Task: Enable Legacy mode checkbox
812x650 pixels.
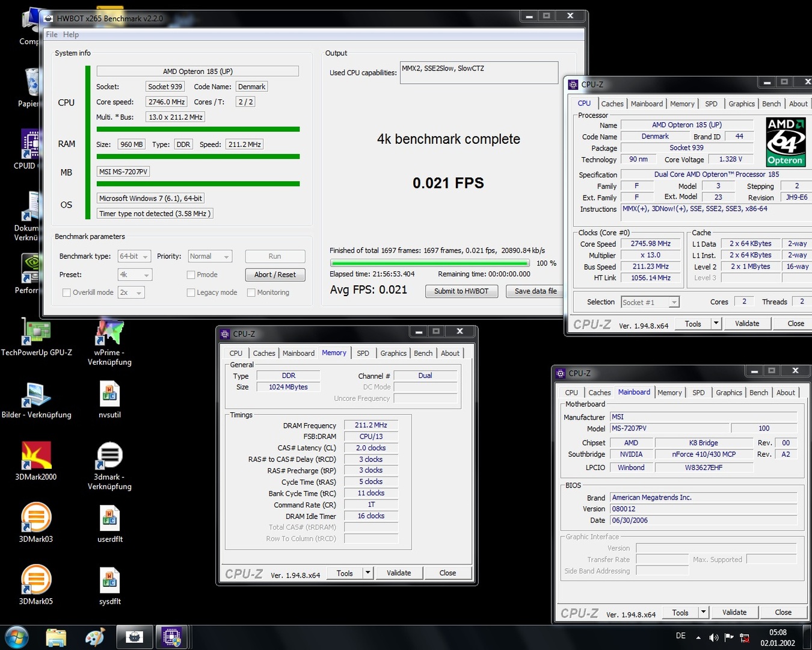Action: coord(191,292)
